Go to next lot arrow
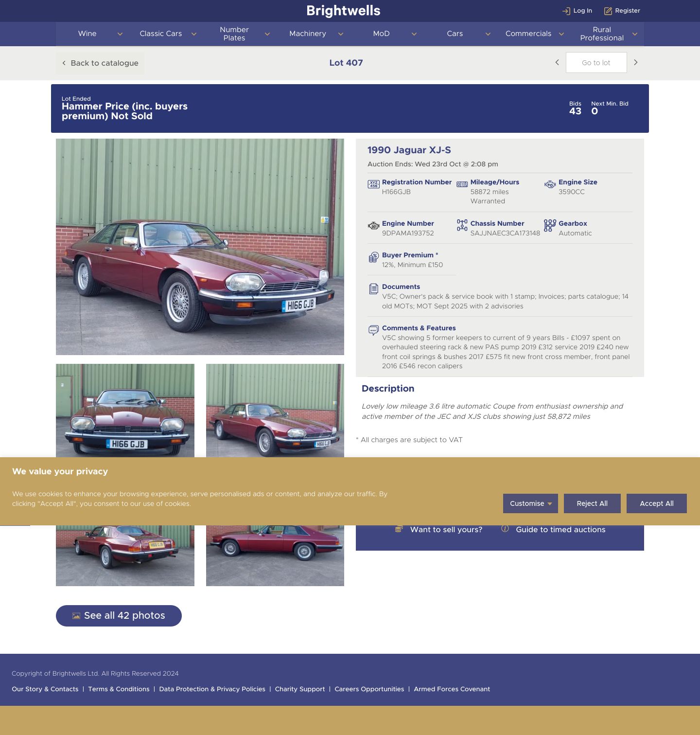 pos(635,62)
